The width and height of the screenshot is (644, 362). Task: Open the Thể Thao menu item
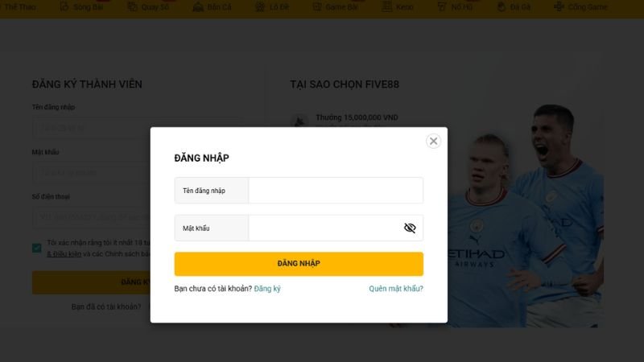[x=19, y=7]
